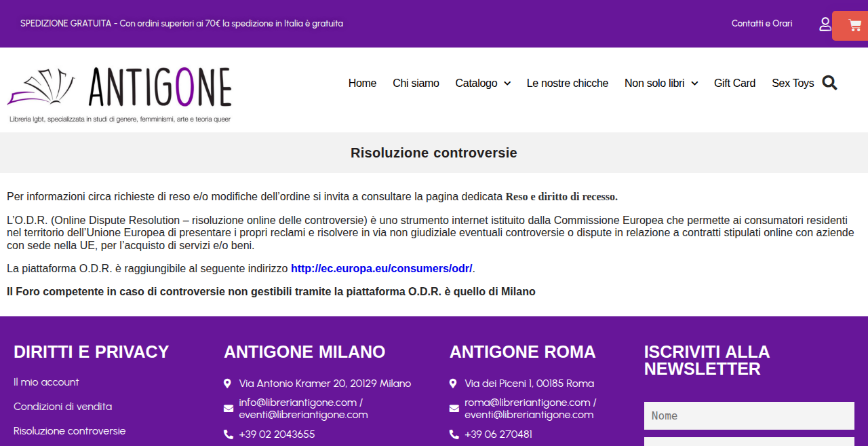The height and width of the screenshot is (446, 868).
Task: Click the Roma address map pin icon
Action: [x=453, y=384]
